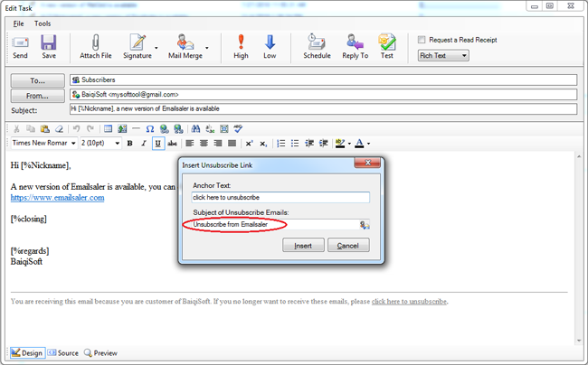
Task: Click the Insert button in dialog
Action: pyautogui.click(x=303, y=245)
